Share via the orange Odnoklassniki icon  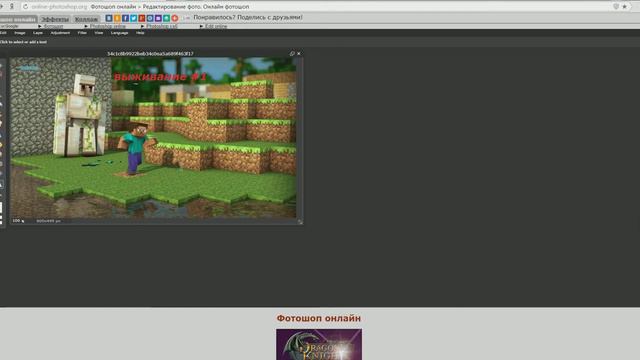point(117,18)
